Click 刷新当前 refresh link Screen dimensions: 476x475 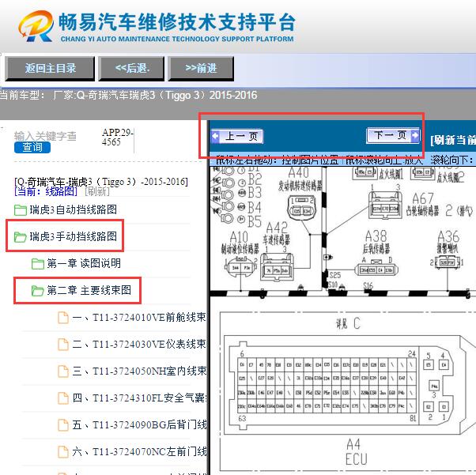pos(452,140)
